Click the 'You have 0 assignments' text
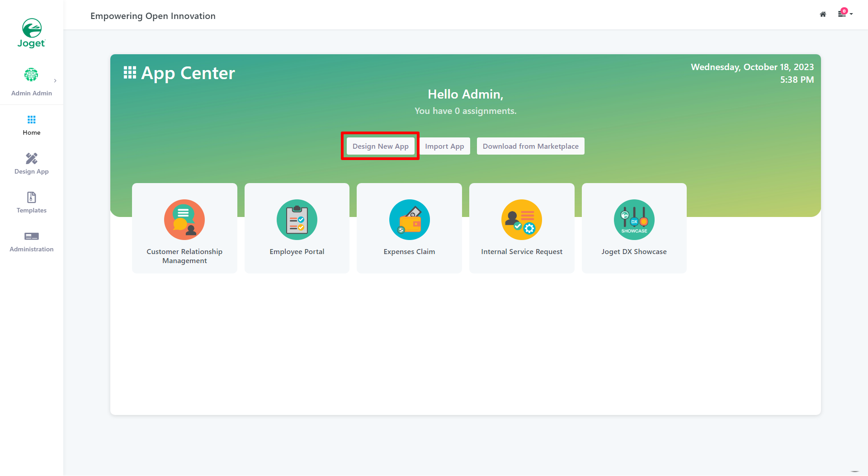This screenshot has width=868, height=476. [x=466, y=111]
